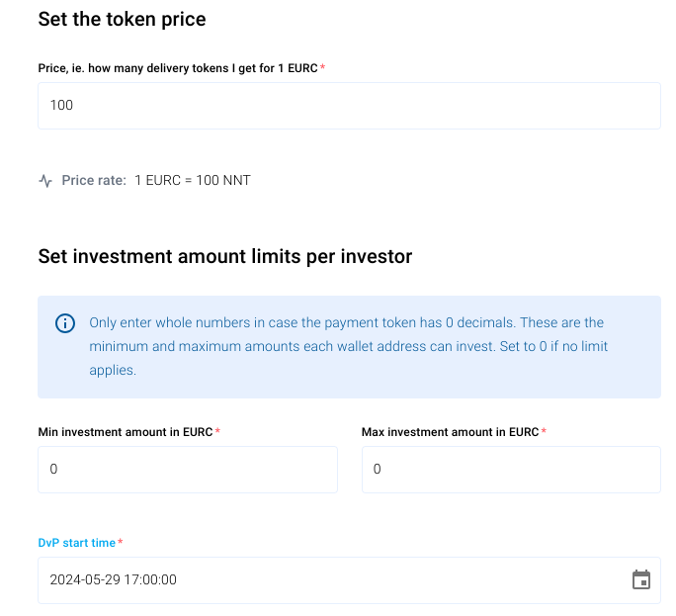Click the delivery tokens price label
The height and width of the screenshot is (616, 676).
(178, 67)
